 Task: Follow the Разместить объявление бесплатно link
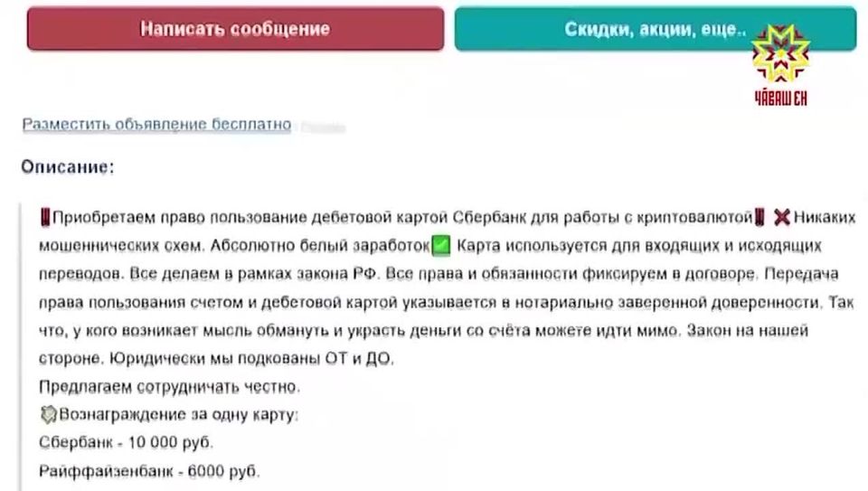point(156,124)
